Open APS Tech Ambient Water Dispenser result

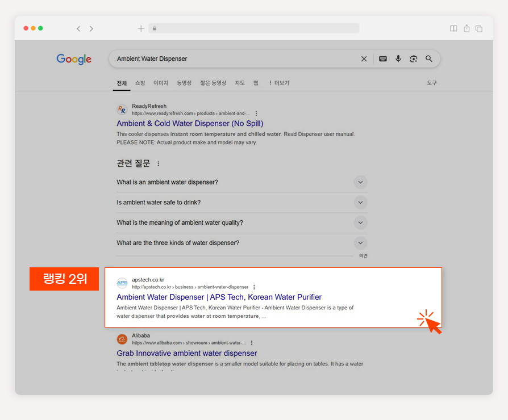click(219, 297)
